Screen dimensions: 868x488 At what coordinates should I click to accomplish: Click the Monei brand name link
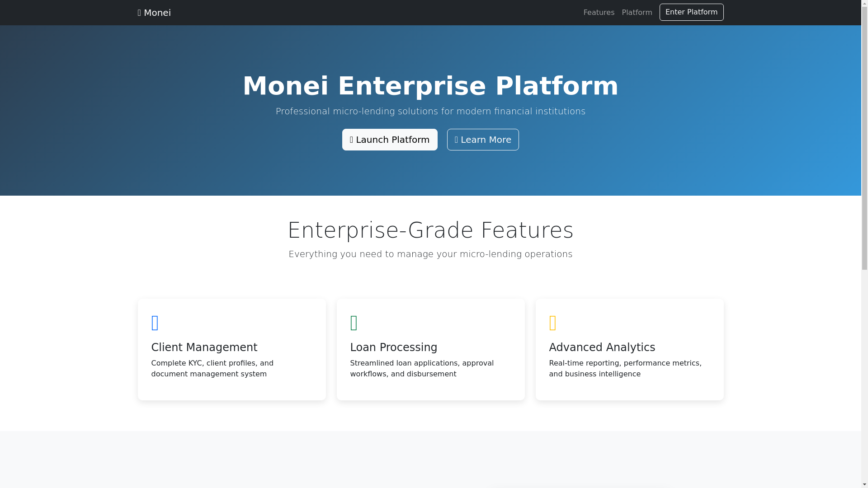click(157, 13)
